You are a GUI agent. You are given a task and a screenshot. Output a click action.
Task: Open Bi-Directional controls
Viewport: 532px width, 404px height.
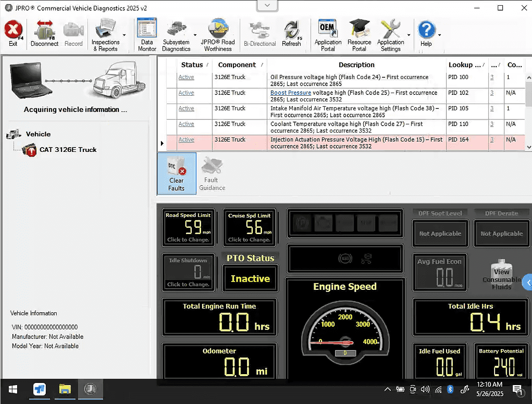pos(259,34)
